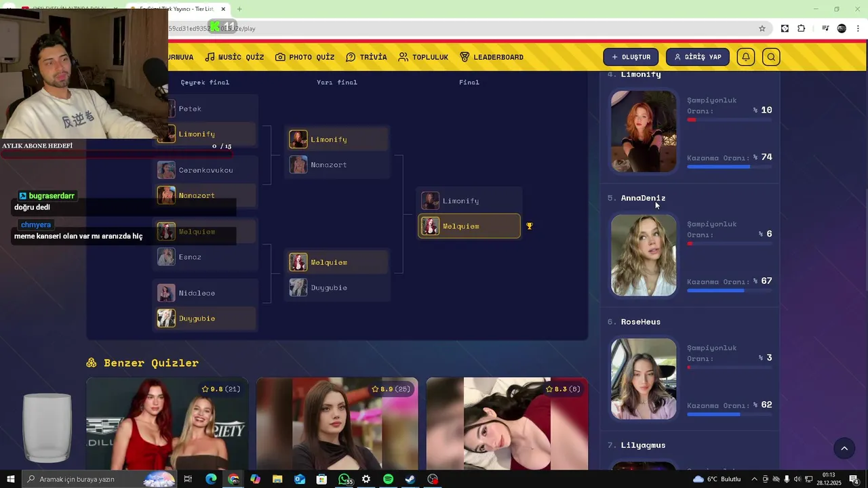This screenshot has height=488, width=868.
Task: Open the similar quiz rated 8.9
Action: (x=337, y=424)
